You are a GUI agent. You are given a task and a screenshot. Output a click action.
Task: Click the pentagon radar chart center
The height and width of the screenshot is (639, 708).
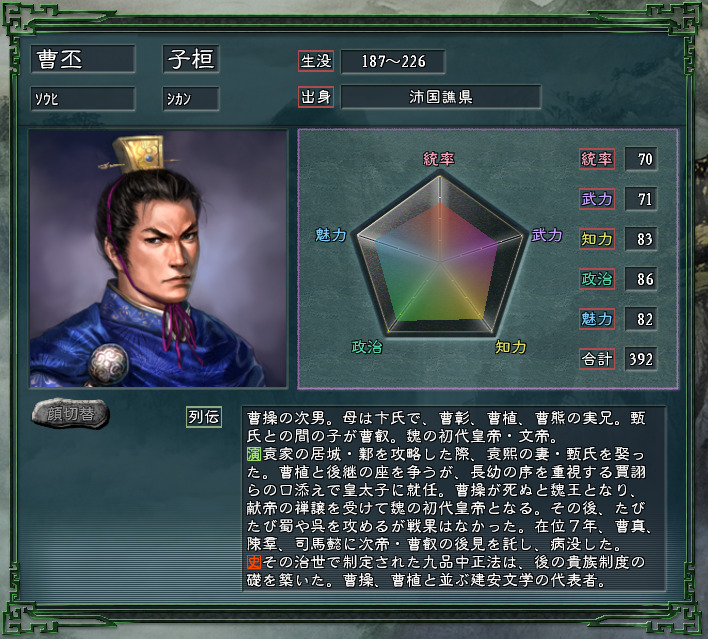click(x=439, y=261)
